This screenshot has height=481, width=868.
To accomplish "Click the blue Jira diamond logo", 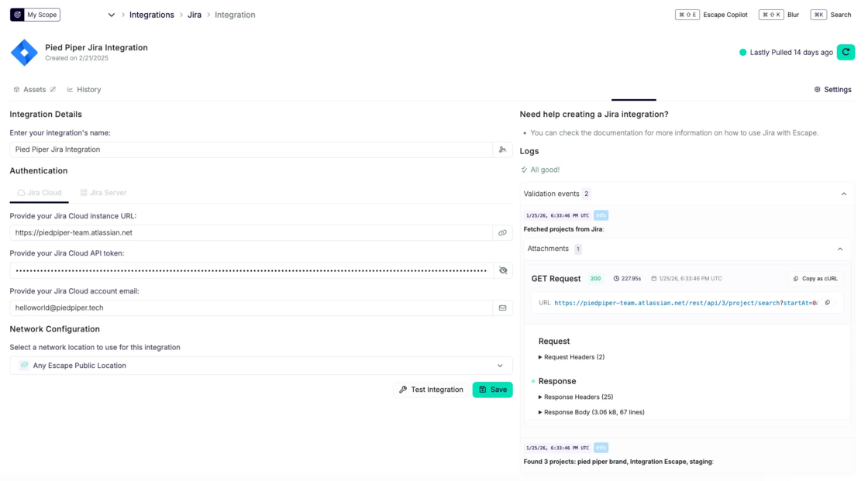I will pos(24,53).
